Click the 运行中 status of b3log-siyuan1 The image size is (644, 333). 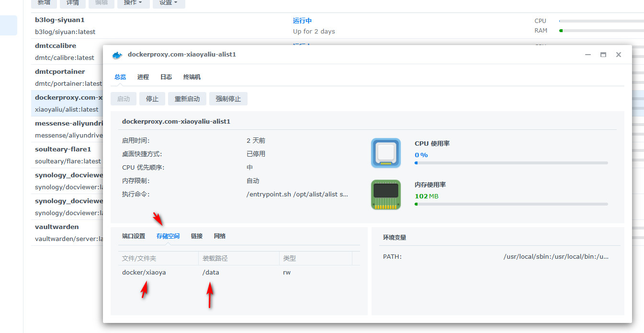pyautogui.click(x=302, y=21)
